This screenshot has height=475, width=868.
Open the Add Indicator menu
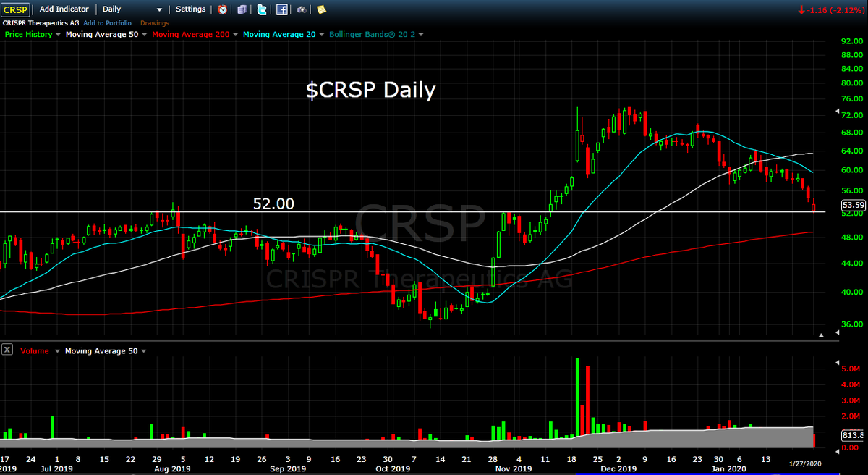(x=64, y=9)
